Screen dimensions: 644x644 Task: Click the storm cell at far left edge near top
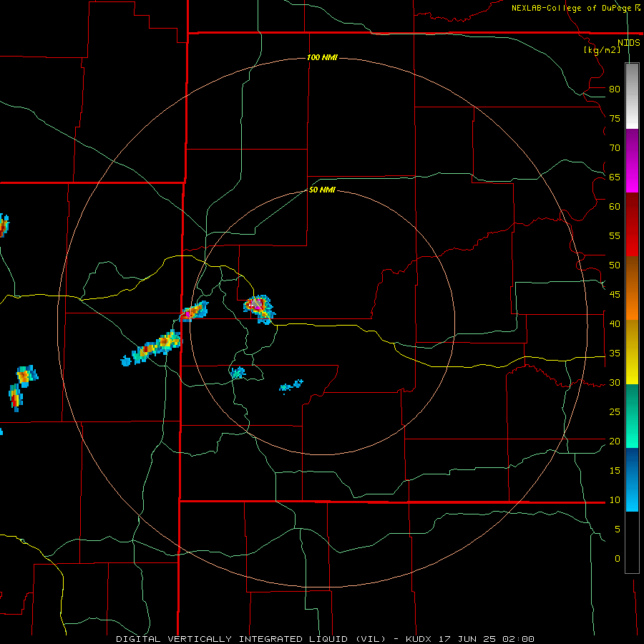click(4, 225)
